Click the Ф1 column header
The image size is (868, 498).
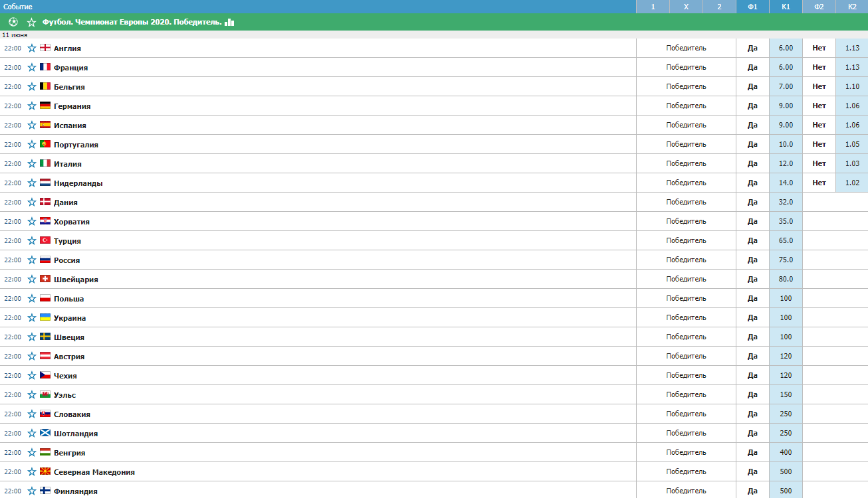pos(752,7)
